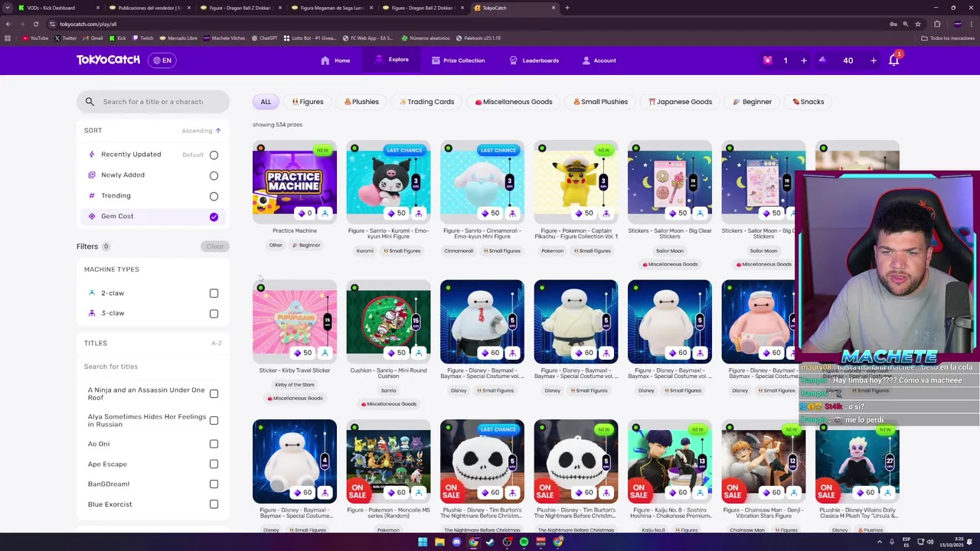The width and height of the screenshot is (980, 551).
Task: Open the Explore section
Action: 391,60
